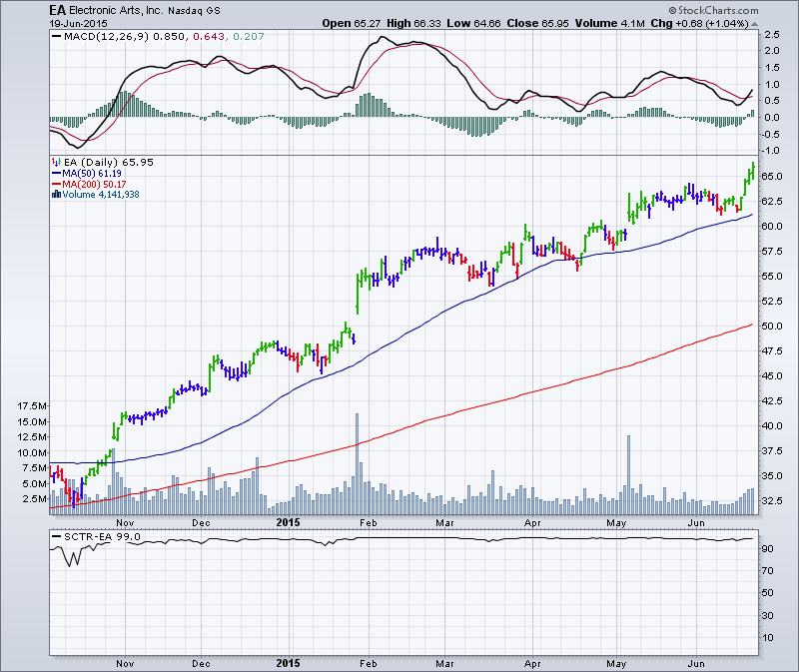Image resolution: width=799 pixels, height=672 pixels.
Task: Click the red 0.643 signal value
Action: pos(209,36)
